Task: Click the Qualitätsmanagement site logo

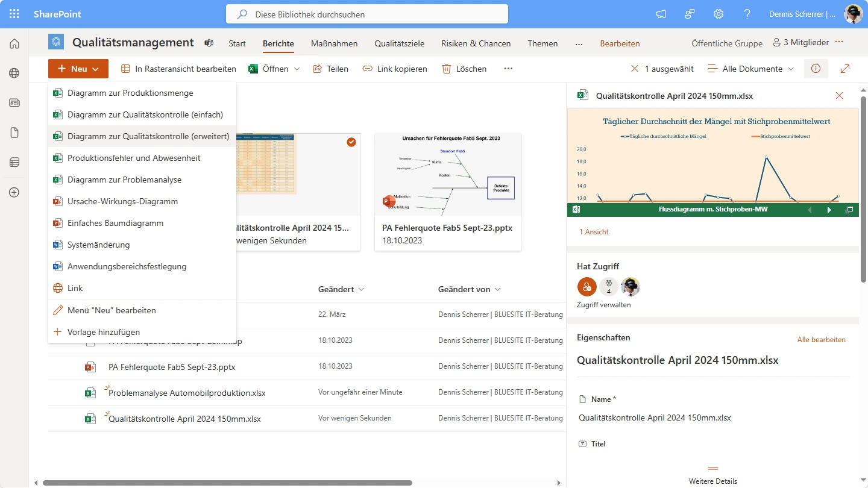Action: coord(56,42)
